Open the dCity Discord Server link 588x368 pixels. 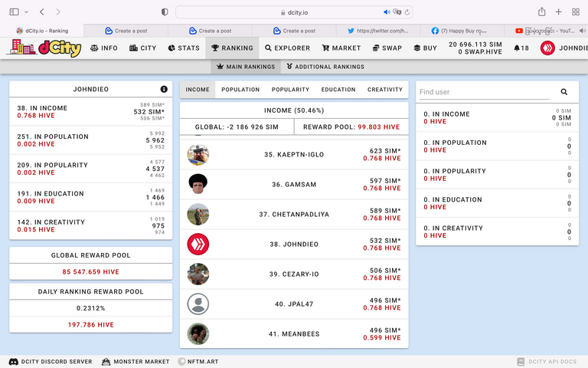coord(51,362)
